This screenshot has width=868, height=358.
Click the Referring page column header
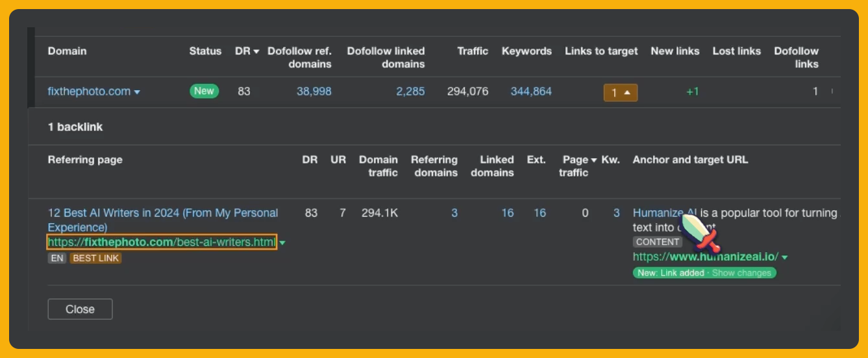(x=85, y=160)
